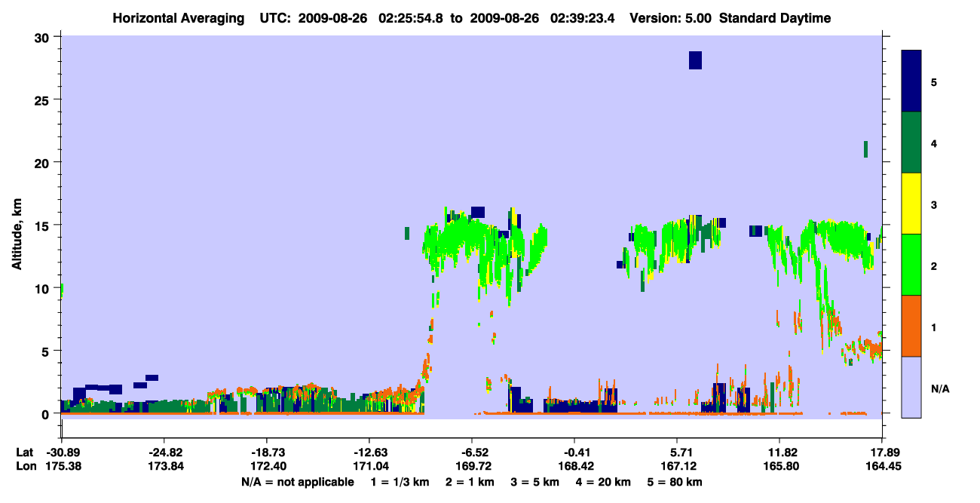Click the colorbar label 'N/A'
Screen dimensions: 980x503
[x=940, y=389]
